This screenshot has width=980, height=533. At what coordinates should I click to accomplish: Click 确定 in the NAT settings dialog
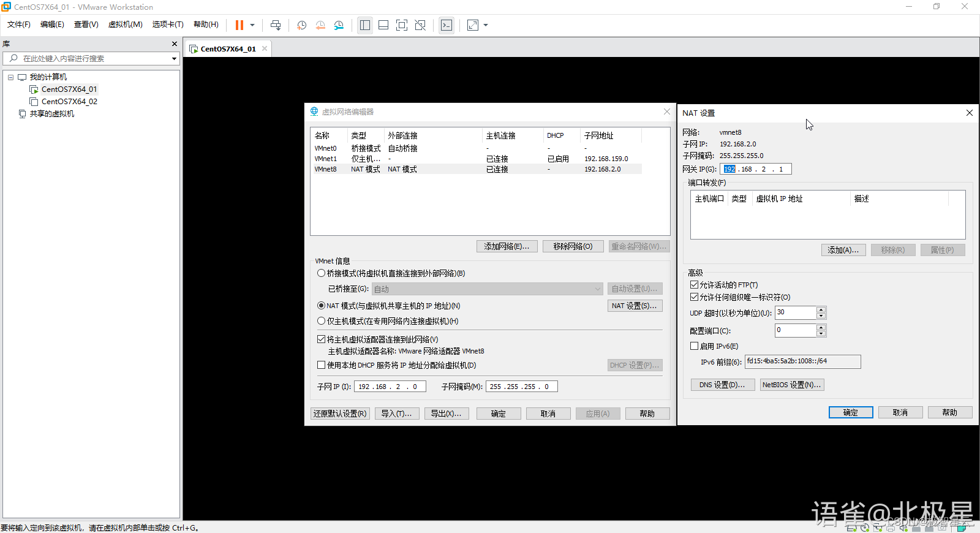click(851, 412)
